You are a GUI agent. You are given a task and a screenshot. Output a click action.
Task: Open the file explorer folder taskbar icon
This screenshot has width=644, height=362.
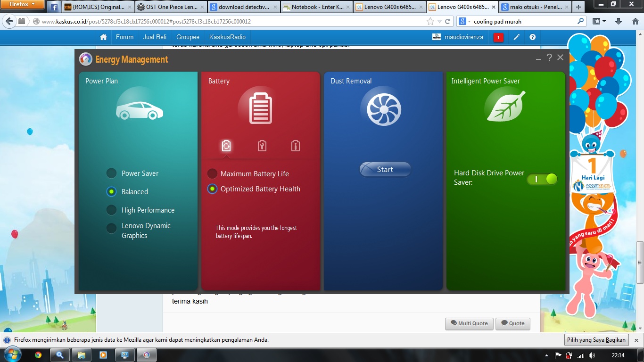(x=82, y=355)
